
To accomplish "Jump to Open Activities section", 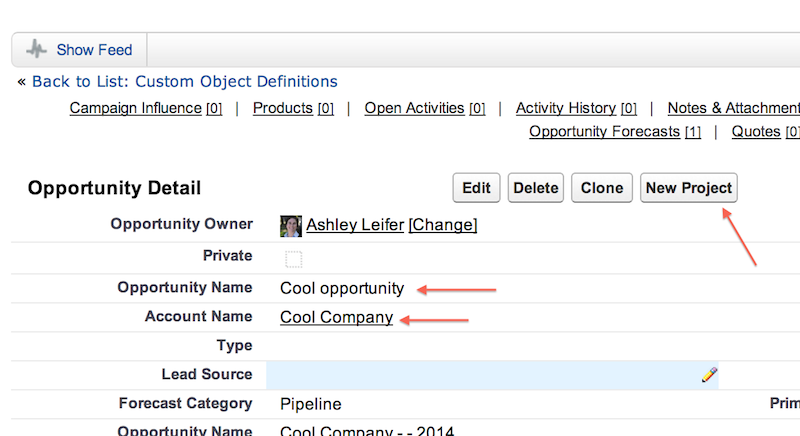I will 414,108.
